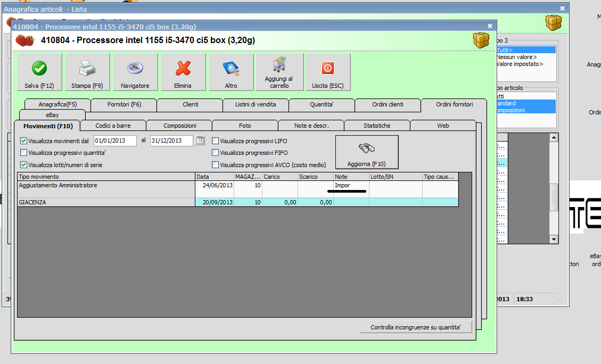
Task: Click the MAGAZ... column header
Action: 248,177
